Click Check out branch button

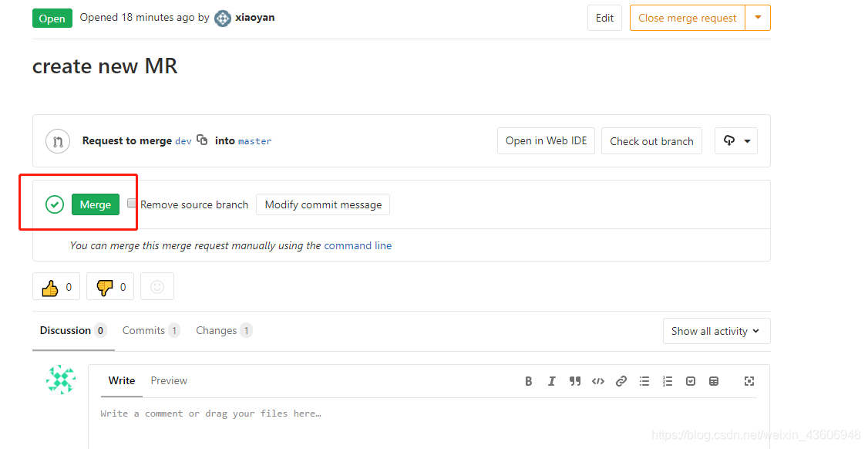(651, 141)
